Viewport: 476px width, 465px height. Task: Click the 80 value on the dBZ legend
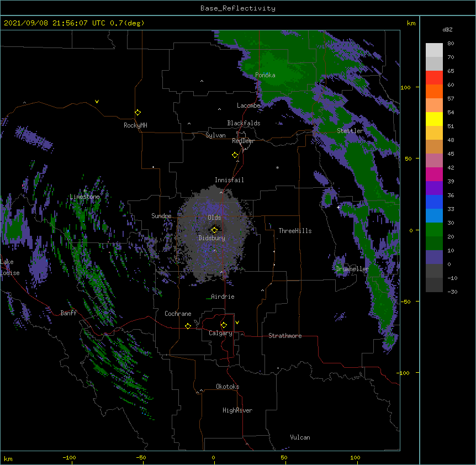coord(451,44)
